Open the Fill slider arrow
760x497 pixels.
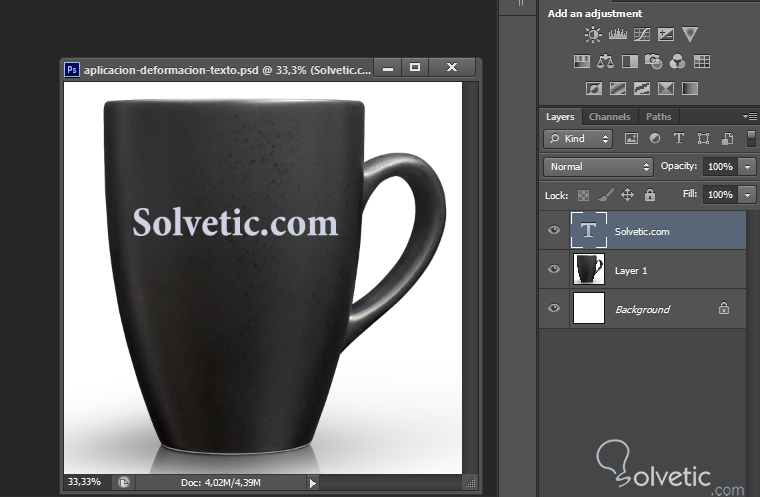pyautogui.click(x=747, y=195)
